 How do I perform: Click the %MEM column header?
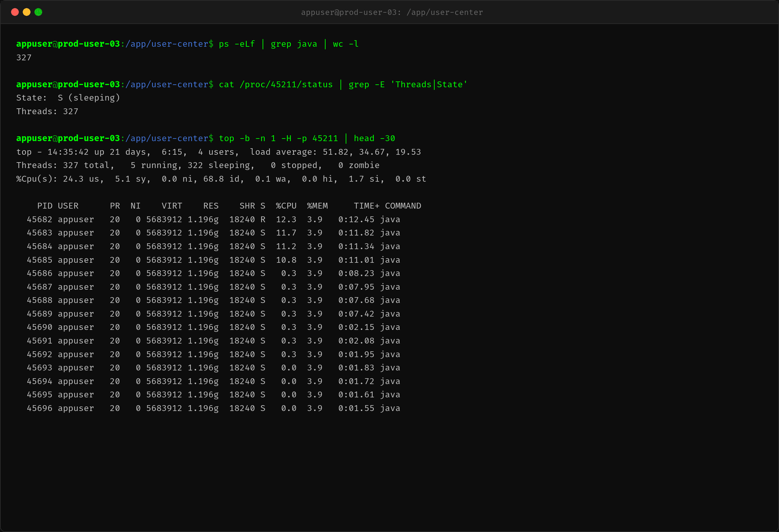[317, 206]
